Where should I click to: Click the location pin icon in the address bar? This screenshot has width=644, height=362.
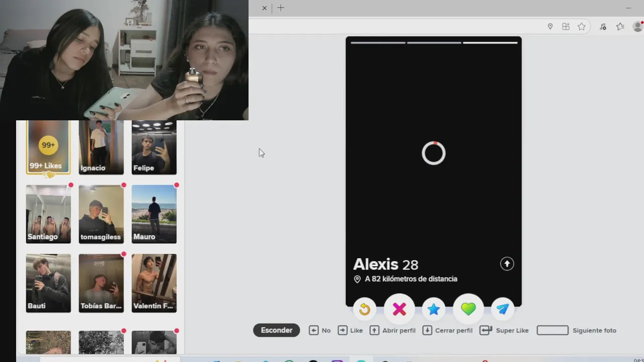point(550,27)
